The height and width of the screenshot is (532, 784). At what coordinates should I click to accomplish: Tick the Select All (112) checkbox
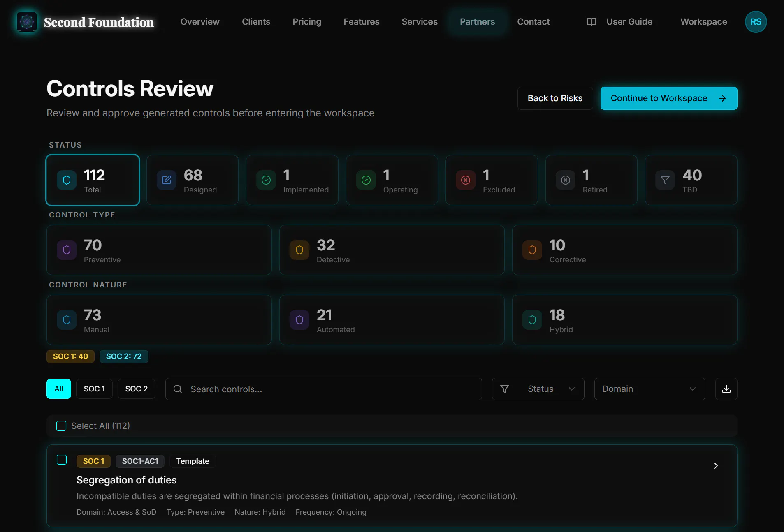coord(61,426)
